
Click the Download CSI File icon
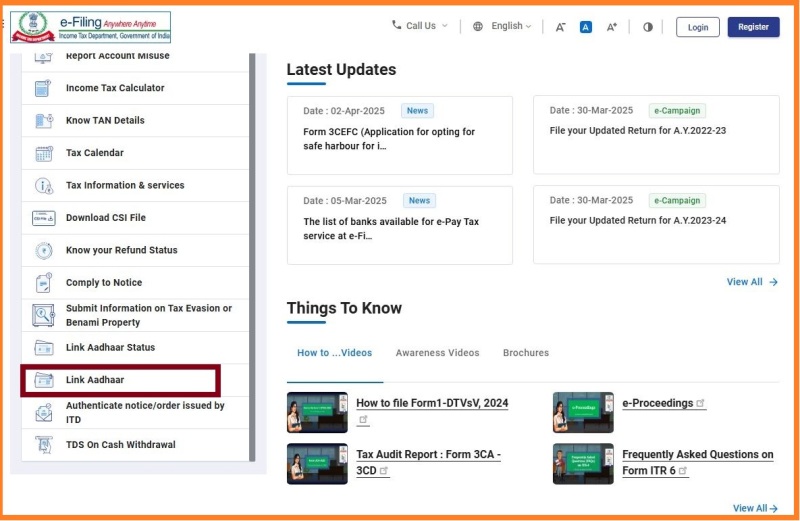point(43,217)
